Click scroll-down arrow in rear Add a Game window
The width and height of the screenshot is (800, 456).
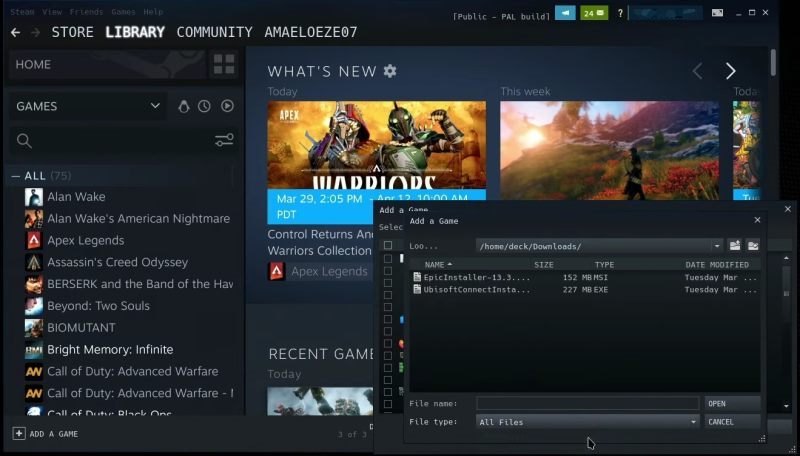tap(786, 407)
